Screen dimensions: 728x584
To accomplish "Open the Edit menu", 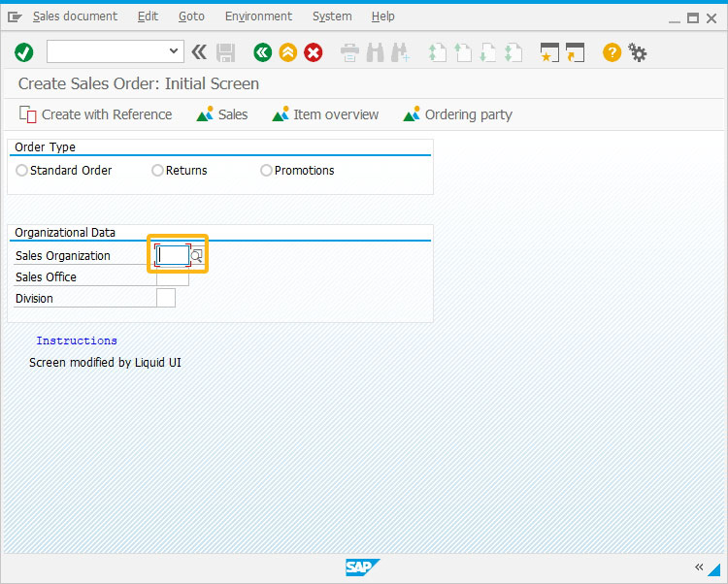I will pos(148,16).
